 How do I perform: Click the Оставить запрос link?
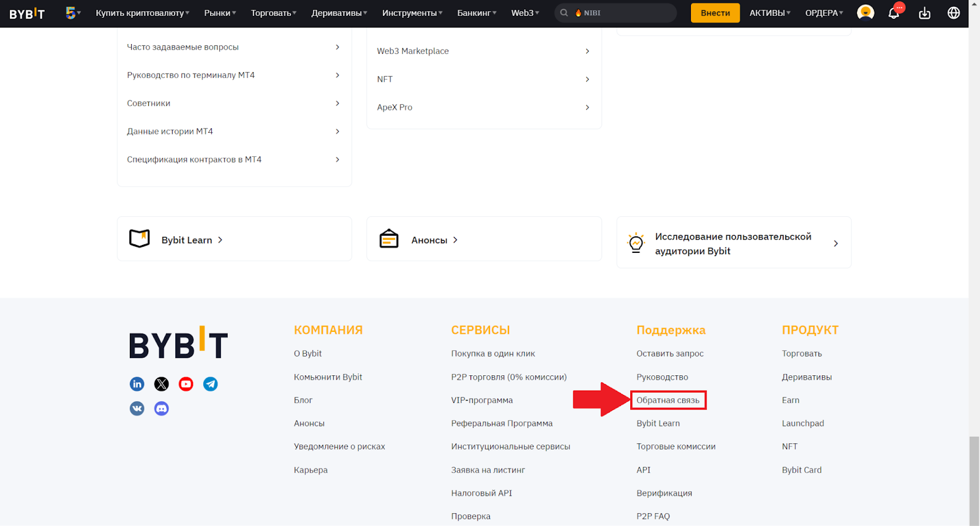tap(670, 353)
